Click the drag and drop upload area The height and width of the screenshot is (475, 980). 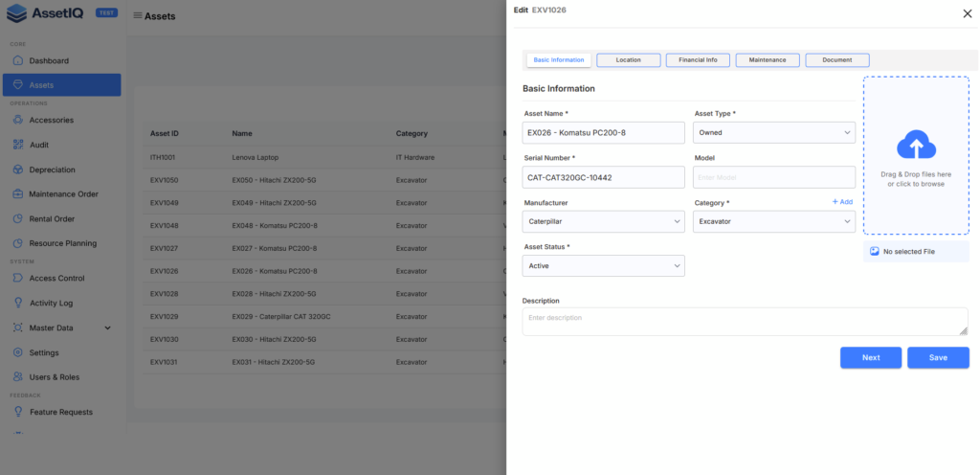(x=916, y=156)
